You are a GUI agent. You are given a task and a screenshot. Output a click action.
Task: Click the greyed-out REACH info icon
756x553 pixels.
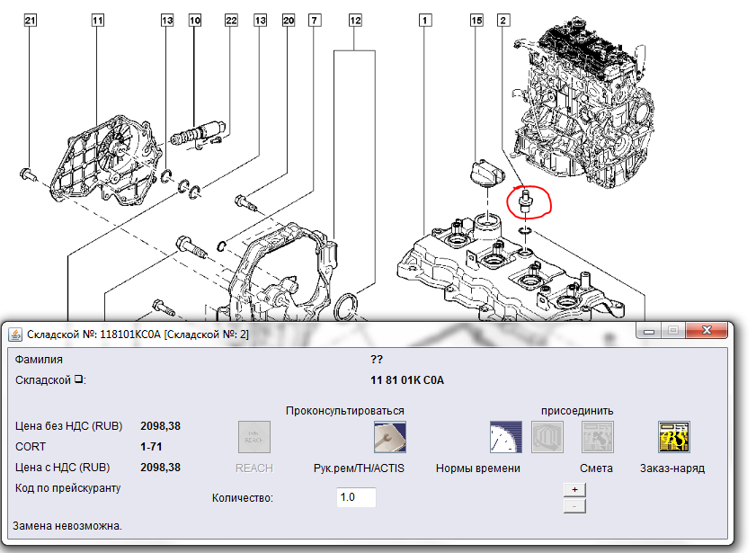click(x=254, y=437)
